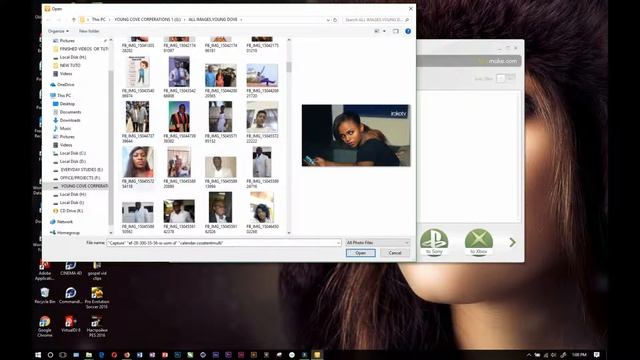The image size is (640, 360).
Task: Refresh the address bar location
Action: [335, 20]
